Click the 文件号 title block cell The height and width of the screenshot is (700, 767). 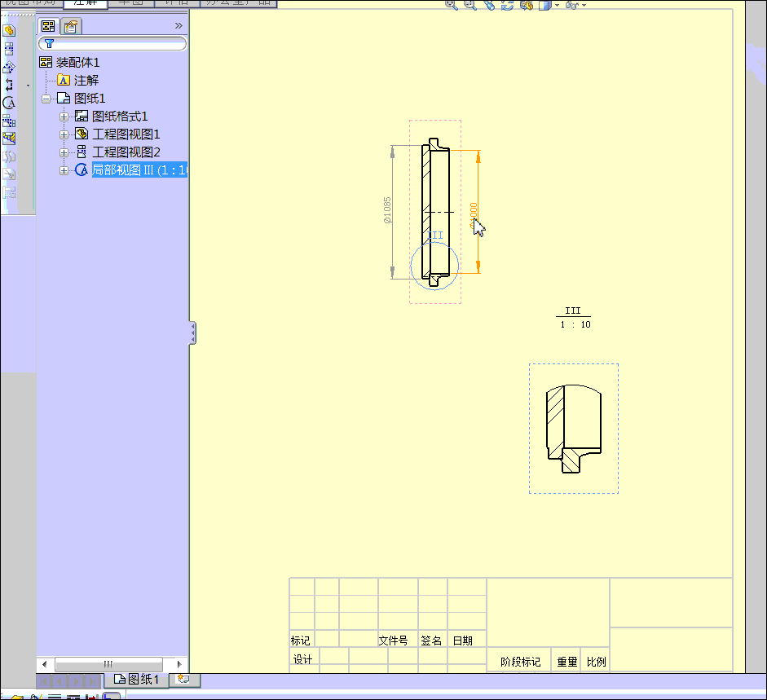click(394, 641)
